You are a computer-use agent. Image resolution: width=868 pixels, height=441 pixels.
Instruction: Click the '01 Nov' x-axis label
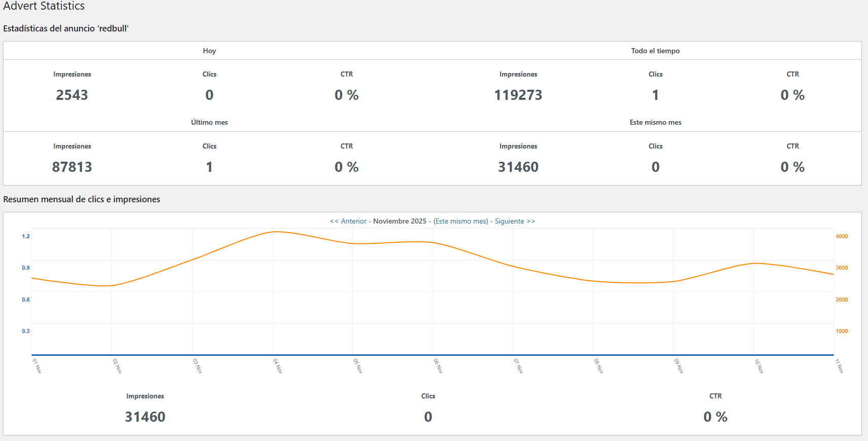[37, 365]
